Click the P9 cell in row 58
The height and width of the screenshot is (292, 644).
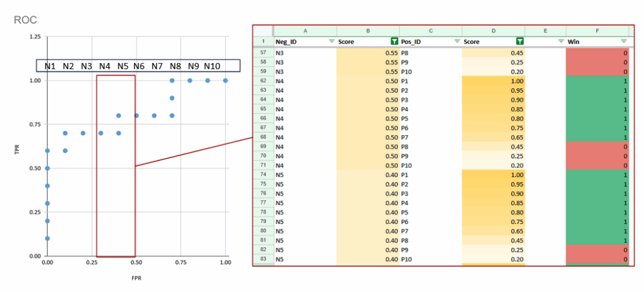(431, 62)
